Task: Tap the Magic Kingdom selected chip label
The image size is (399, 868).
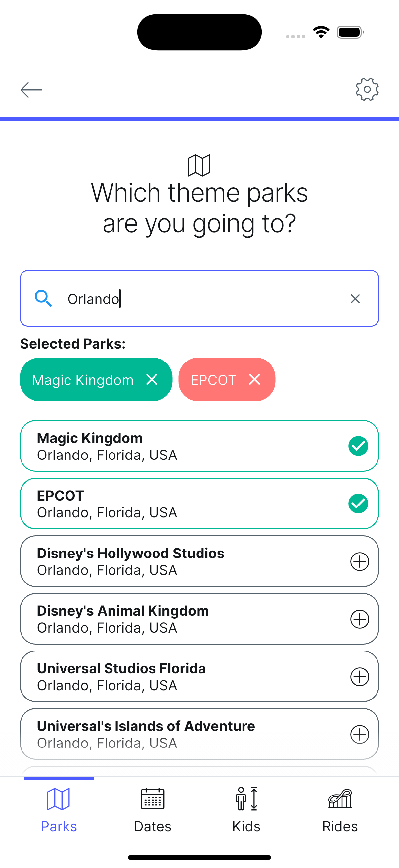Action: tap(83, 380)
